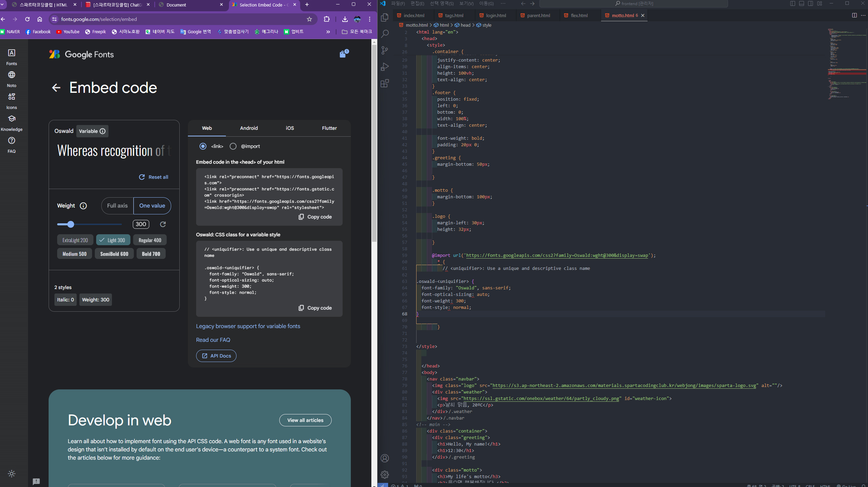Open 모든 북마크 folder dropdown
The height and width of the screenshot is (487, 868).
click(x=357, y=32)
